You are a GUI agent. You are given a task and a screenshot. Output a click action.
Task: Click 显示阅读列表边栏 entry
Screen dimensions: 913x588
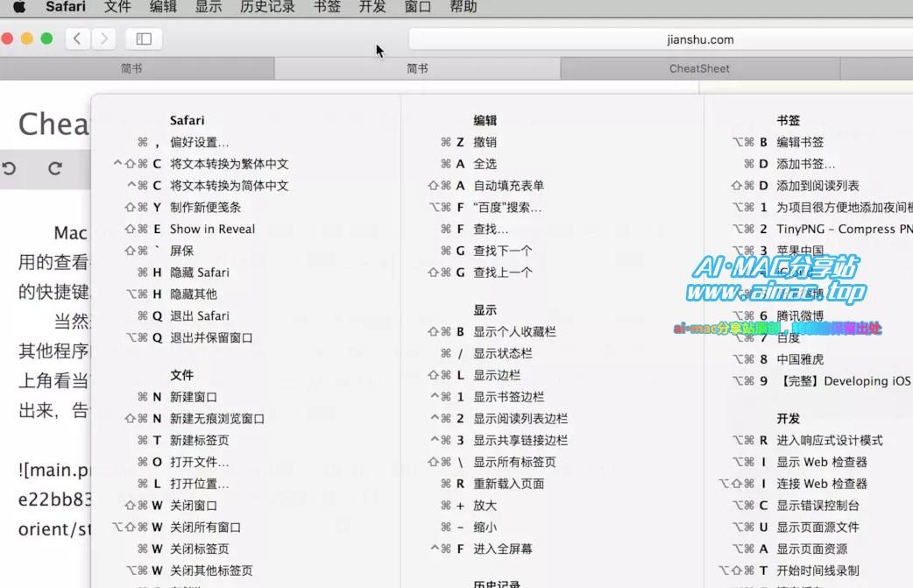[x=520, y=419]
